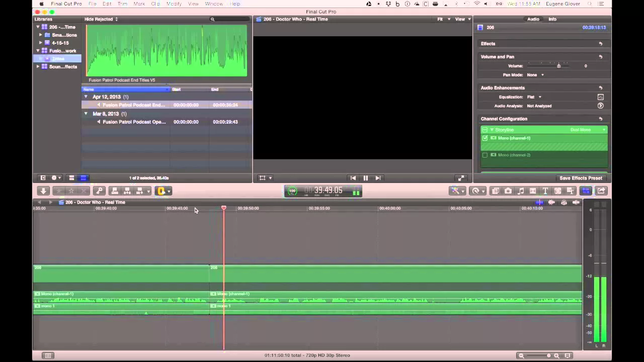Screen dimensions: 644x362
Task: Open the Enhancements magic wand button
Action: coord(457,191)
